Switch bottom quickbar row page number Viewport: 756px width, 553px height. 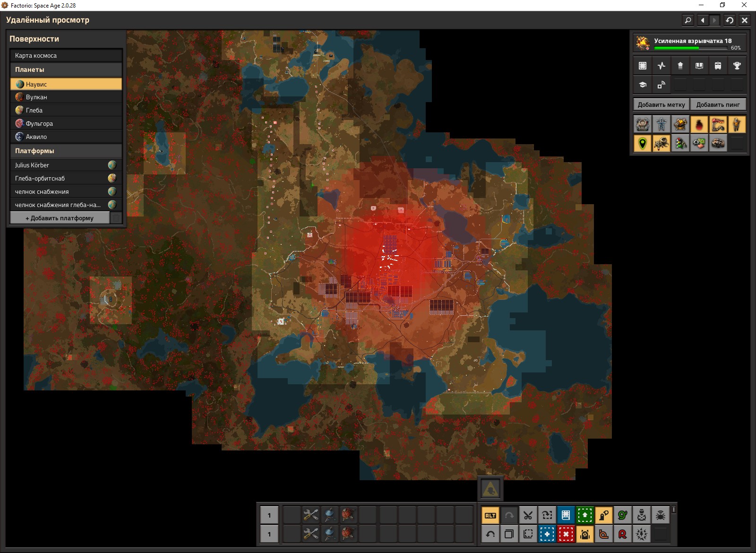point(269,534)
